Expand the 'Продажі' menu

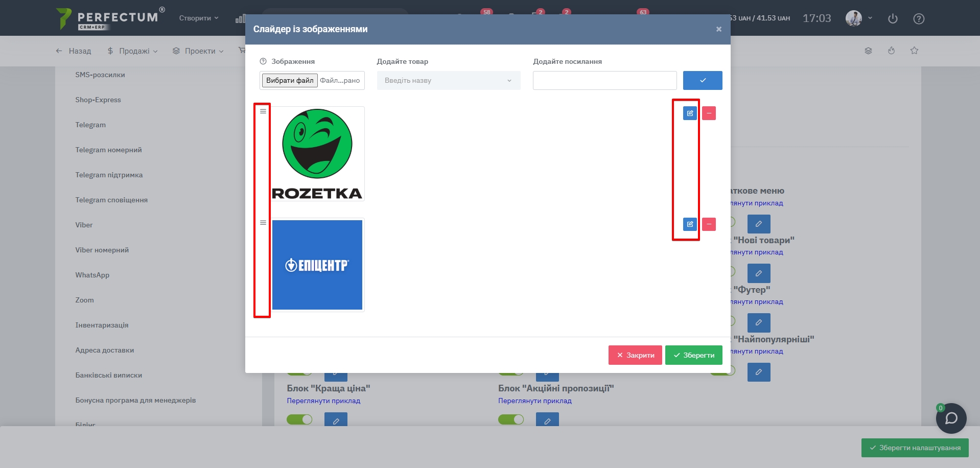pyautogui.click(x=132, y=51)
